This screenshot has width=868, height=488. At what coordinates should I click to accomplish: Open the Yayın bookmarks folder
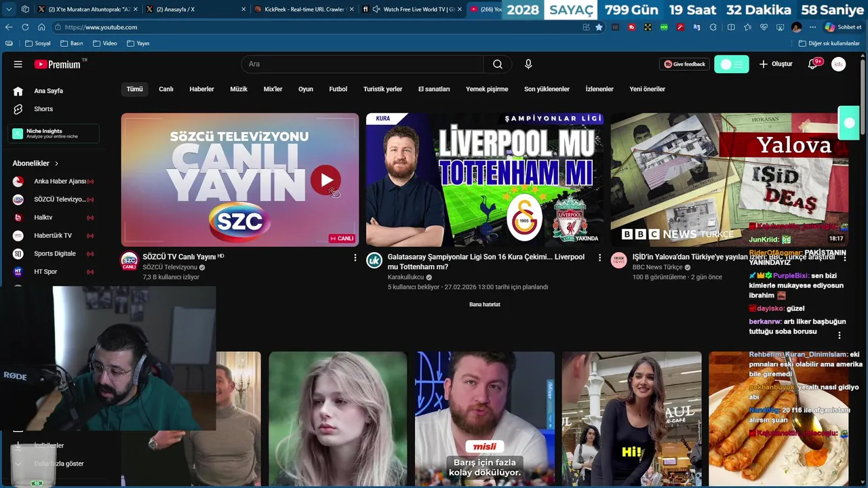pos(138,43)
